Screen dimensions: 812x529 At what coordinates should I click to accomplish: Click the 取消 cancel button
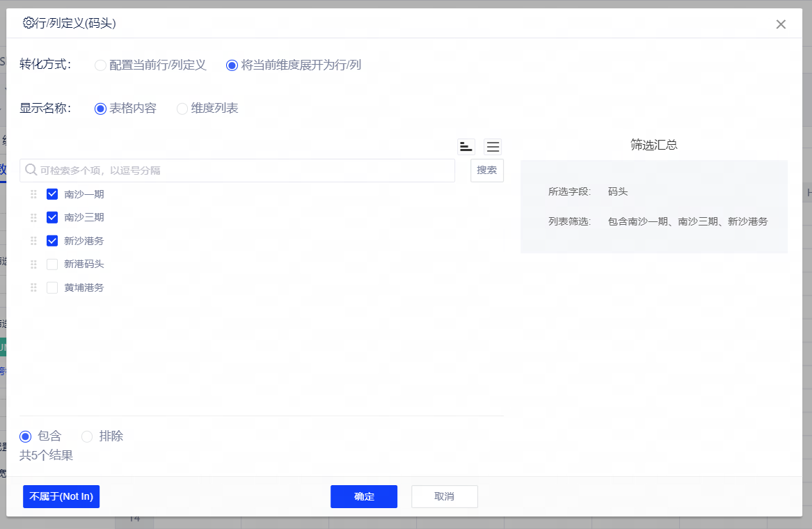click(444, 496)
